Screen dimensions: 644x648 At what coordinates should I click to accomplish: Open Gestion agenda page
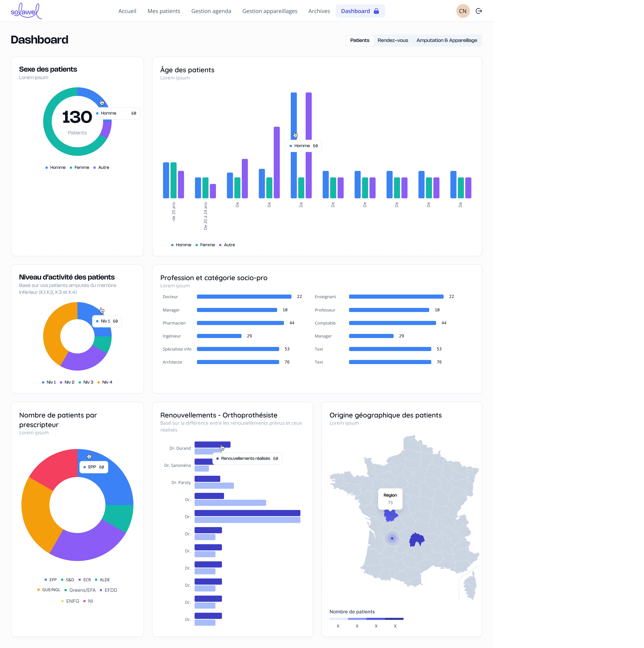[211, 11]
